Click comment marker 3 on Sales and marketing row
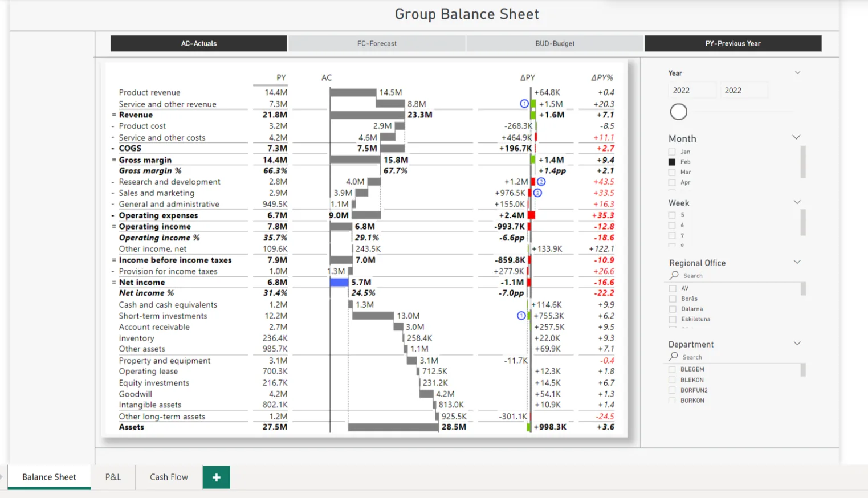The image size is (868, 498). click(537, 193)
